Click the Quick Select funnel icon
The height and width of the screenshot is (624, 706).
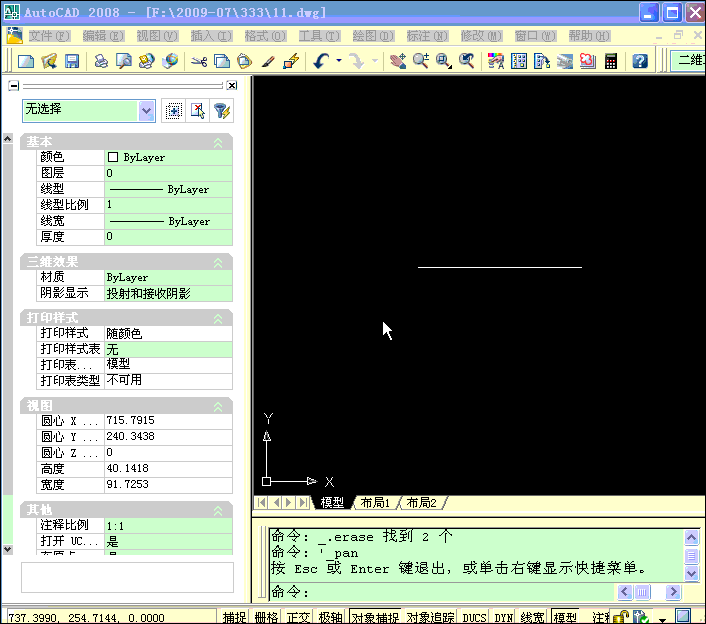222,111
